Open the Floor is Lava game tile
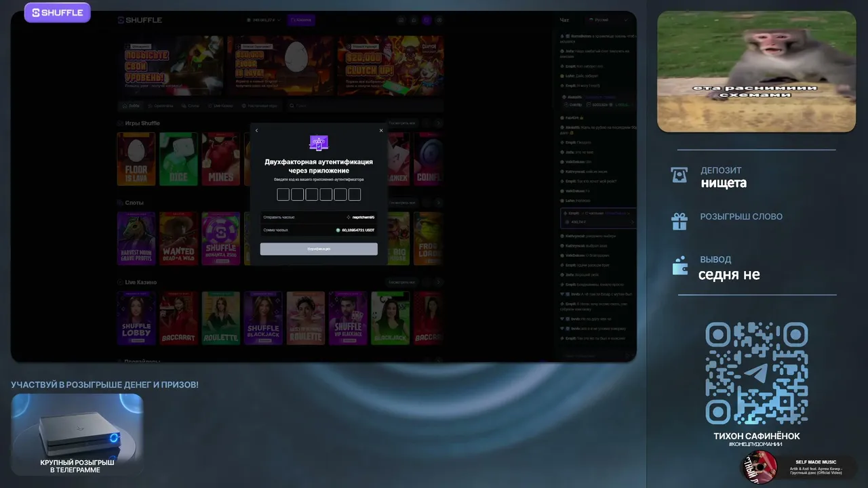 coord(136,159)
